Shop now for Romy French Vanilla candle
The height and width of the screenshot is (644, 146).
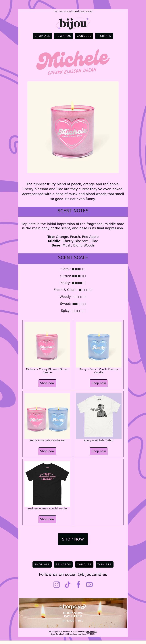pyautogui.click(x=99, y=383)
